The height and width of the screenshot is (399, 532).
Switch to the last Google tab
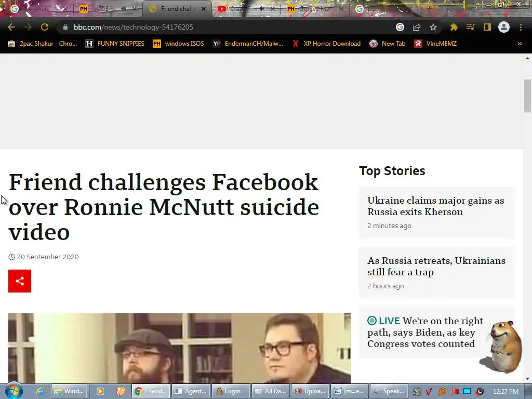click(x=383, y=9)
